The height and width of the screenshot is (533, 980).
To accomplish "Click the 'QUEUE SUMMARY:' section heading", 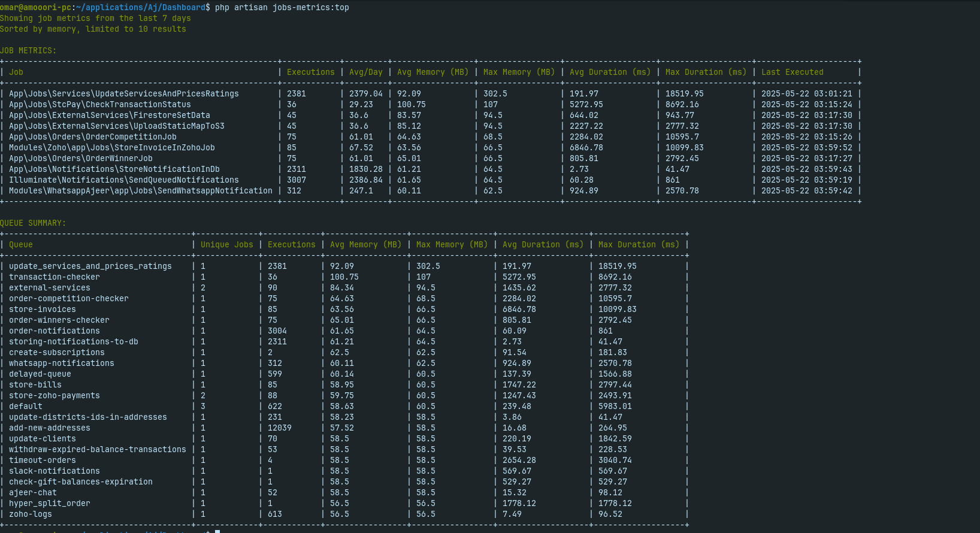I will click(33, 223).
